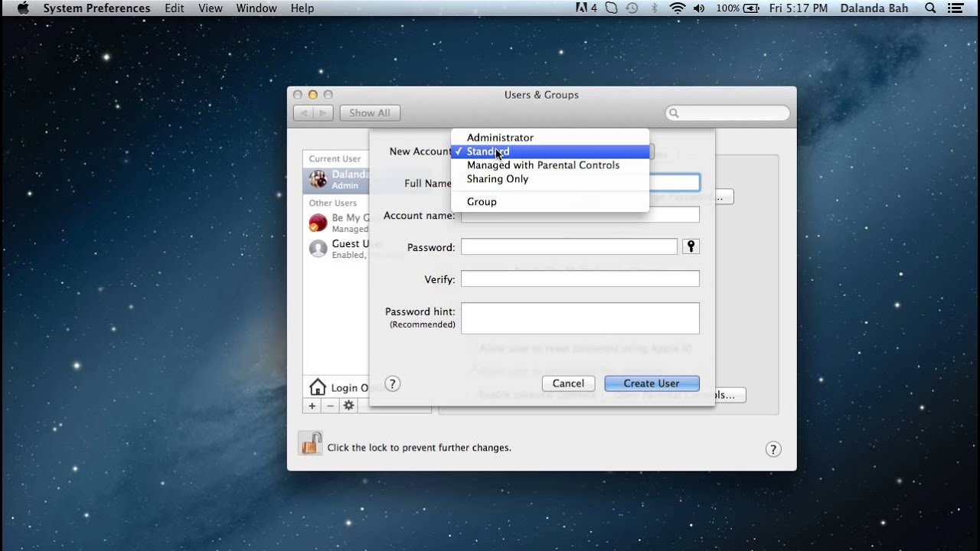980x551 pixels.
Task: Click the Adobe icon in the menu bar
Action: [586, 8]
